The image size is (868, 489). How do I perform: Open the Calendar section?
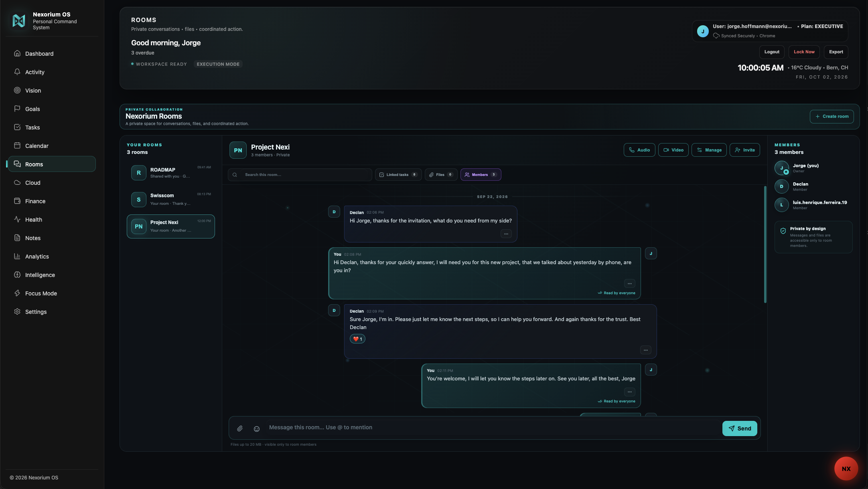(x=52, y=146)
